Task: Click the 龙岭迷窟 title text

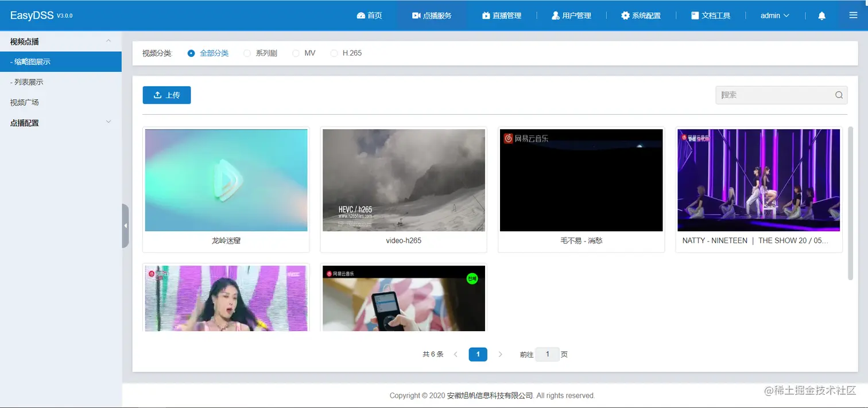Action: click(x=226, y=240)
